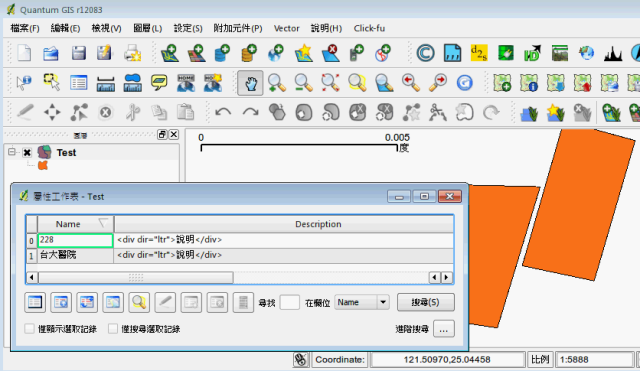This screenshot has width=640, height=371.
Task: Select row 0 header in attribute table
Action: 31,240
